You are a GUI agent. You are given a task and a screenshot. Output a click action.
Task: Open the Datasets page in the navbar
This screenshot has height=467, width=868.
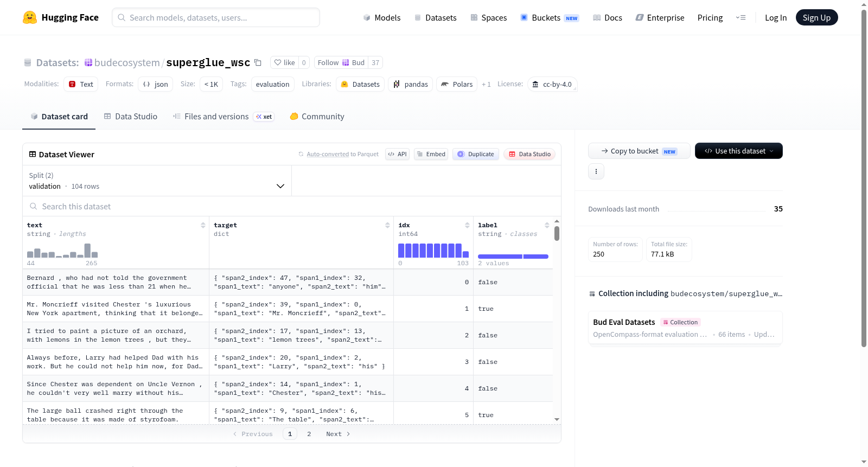tap(436, 17)
